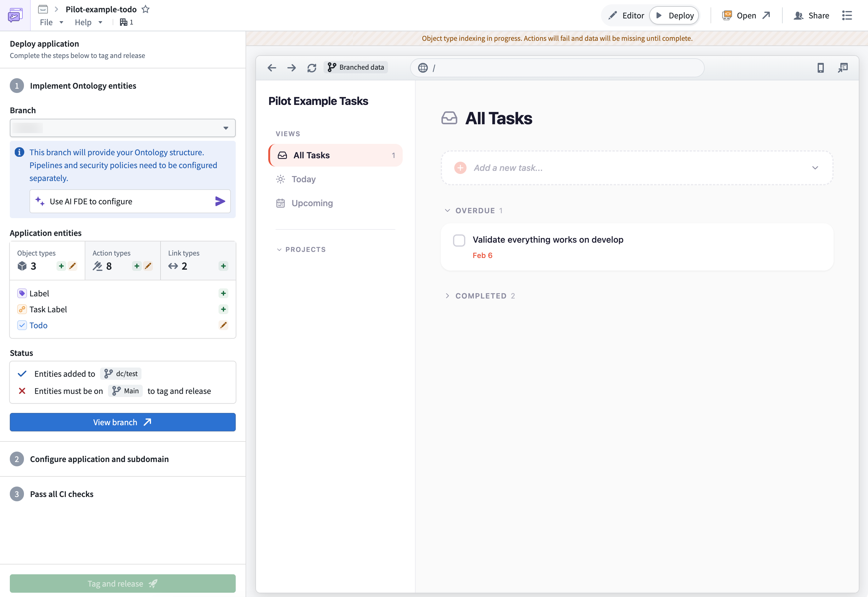868x597 pixels.
Task: Click the View branch button
Action: pyautogui.click(x=122, y=422)
